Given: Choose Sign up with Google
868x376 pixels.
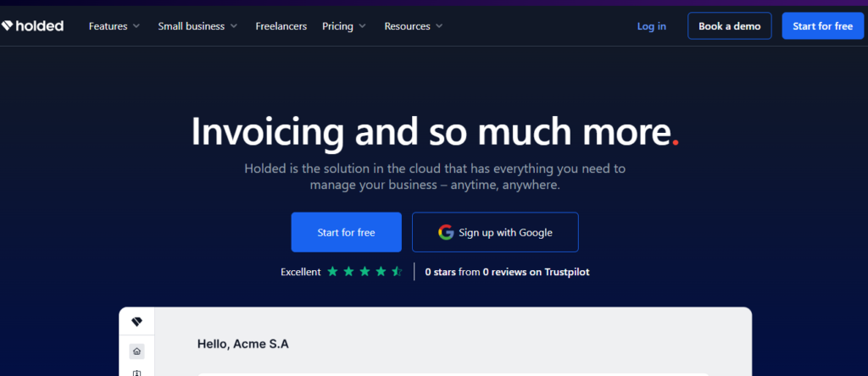Looking at the screenshot, I should coord(495,232).
